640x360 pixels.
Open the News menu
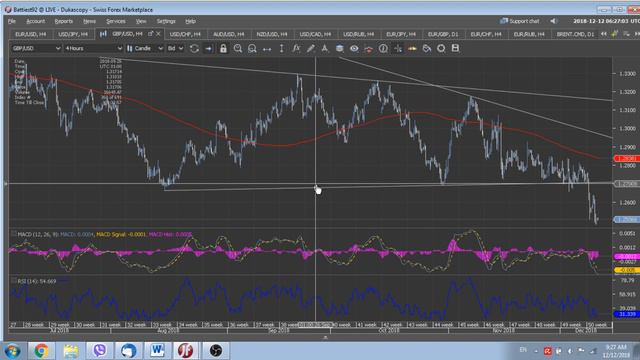pos(89,21)
